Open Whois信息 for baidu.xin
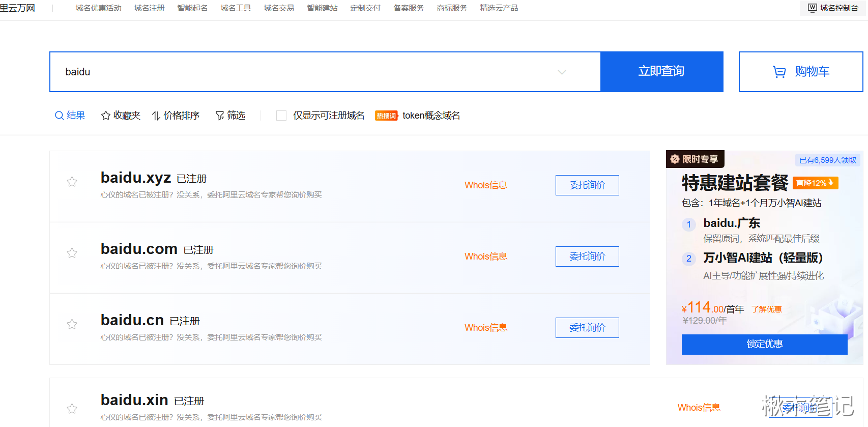This screenshot has height=427, width=868. (x=699, y=408)
